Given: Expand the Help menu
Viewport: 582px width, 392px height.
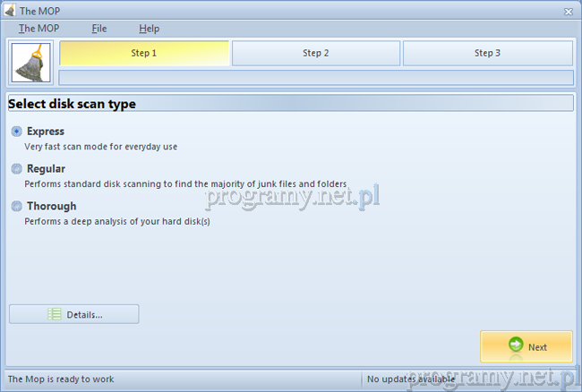Looking at the screenshot, I should (149, 29).
